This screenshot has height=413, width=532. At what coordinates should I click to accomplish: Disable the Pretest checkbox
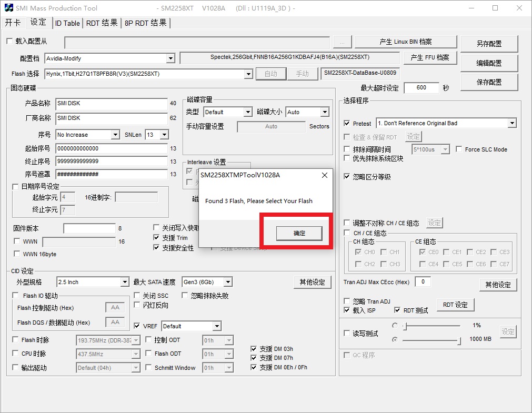click(347, 124)
